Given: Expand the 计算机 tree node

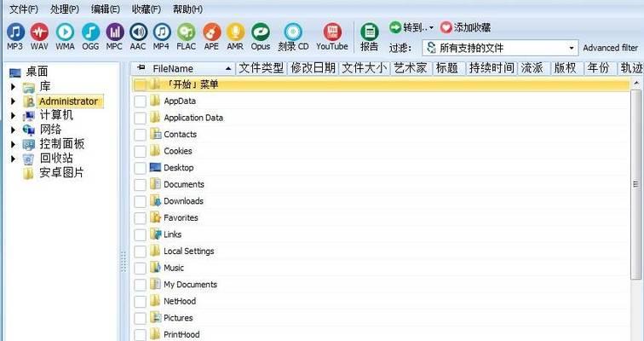Looking at the screenshot, I should coord(13,115).
